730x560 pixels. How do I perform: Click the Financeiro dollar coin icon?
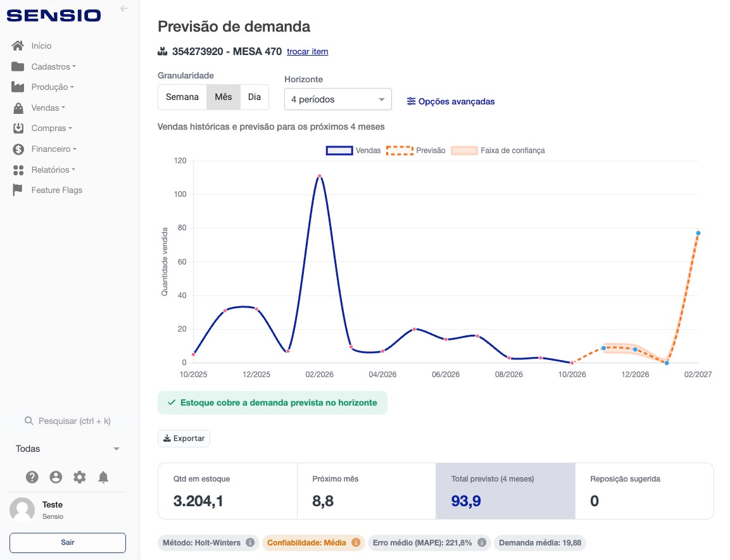pos(18,149)
